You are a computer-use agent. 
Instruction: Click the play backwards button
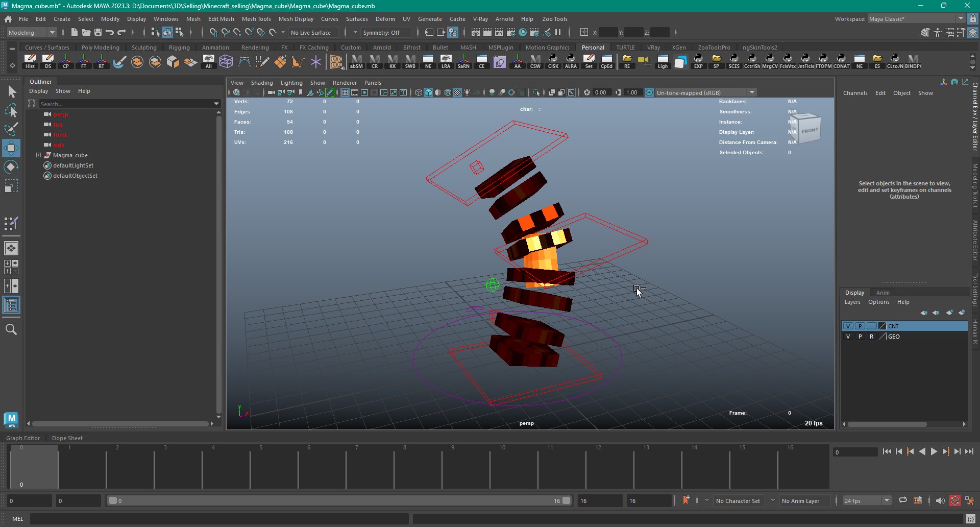[922, 451]
